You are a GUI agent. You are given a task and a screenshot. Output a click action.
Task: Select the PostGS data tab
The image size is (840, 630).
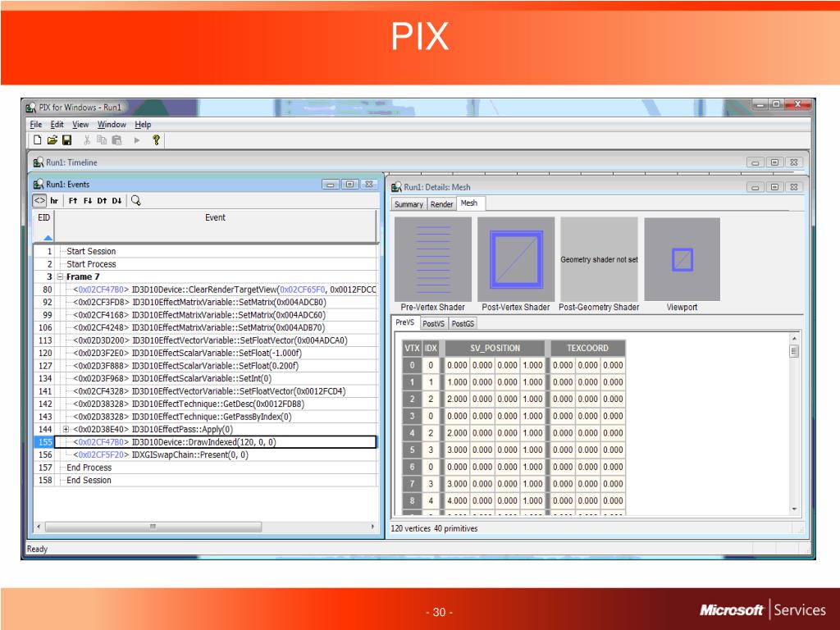click(463, 323)
